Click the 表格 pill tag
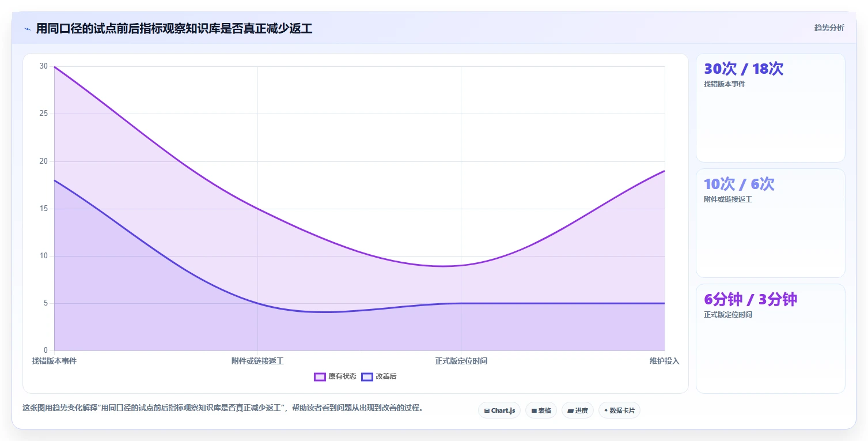Viewport: 868px width, 441px height. (541, 410)
